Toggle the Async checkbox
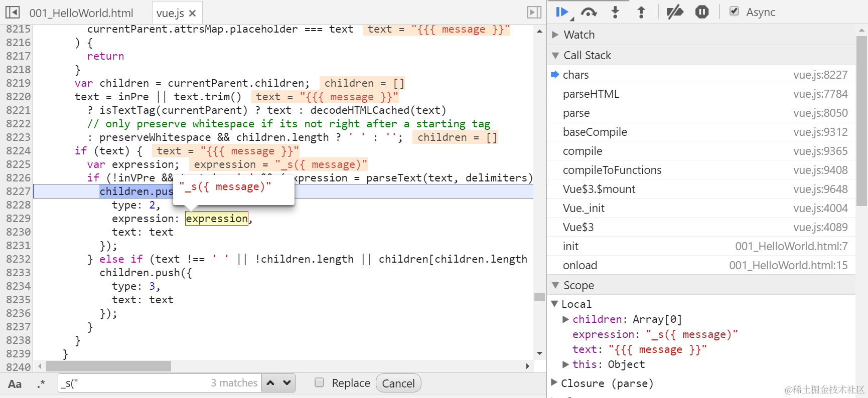This screenshot has height=398, width=868. 734,11
